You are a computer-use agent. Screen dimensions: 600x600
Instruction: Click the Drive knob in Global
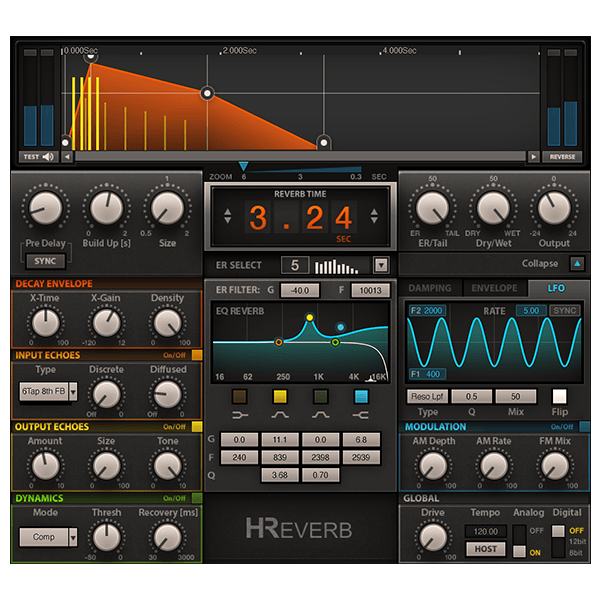click(433, 537)
